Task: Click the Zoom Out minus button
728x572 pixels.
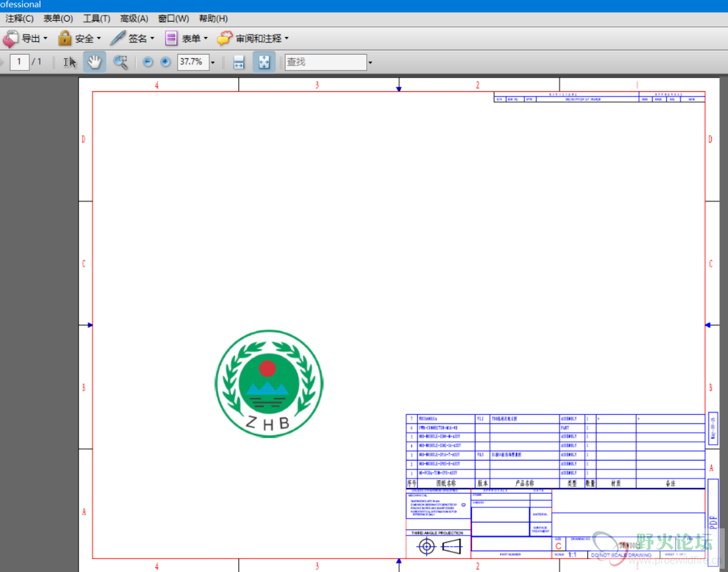Action: click(148, 62)
